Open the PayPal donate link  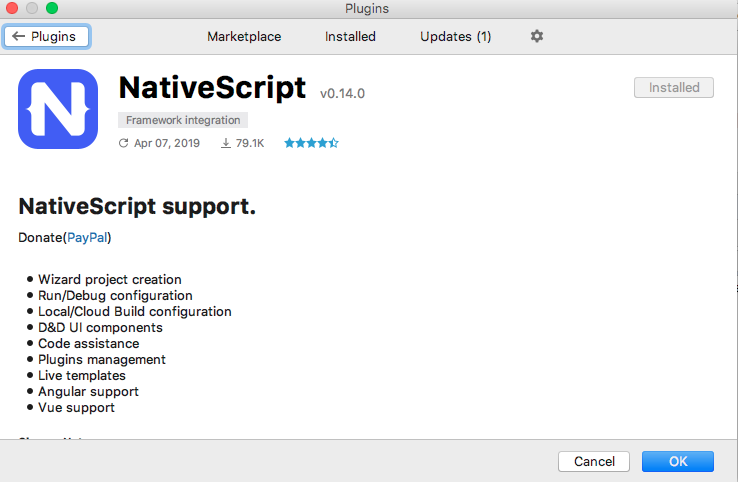(x=88, y=237)
